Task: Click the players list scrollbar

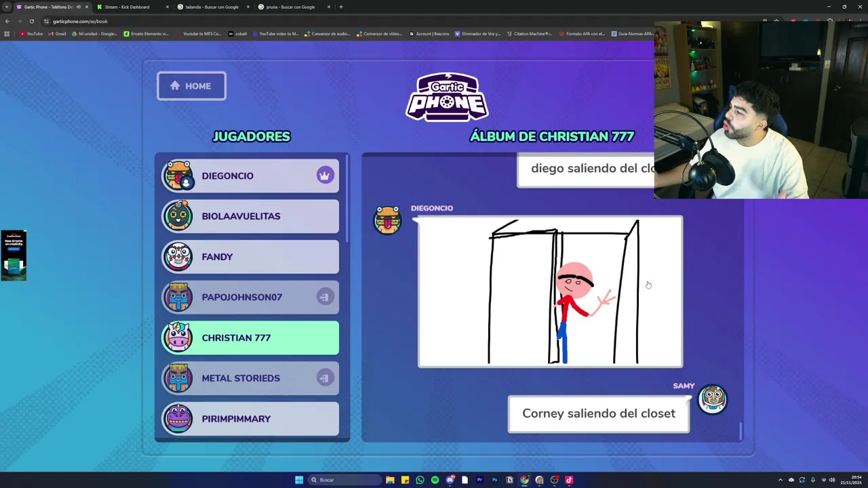Action: point(347,198)
